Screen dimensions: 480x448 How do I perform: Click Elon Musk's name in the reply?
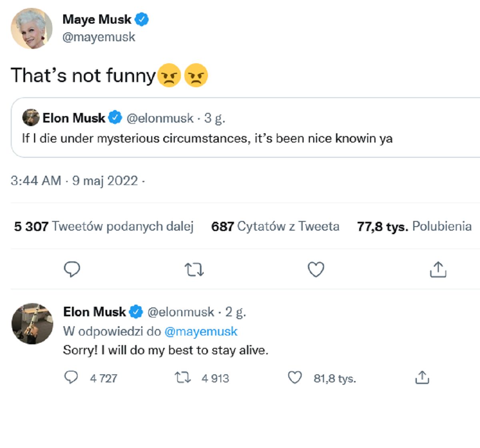pyautogui.click(x=94, y=312)
